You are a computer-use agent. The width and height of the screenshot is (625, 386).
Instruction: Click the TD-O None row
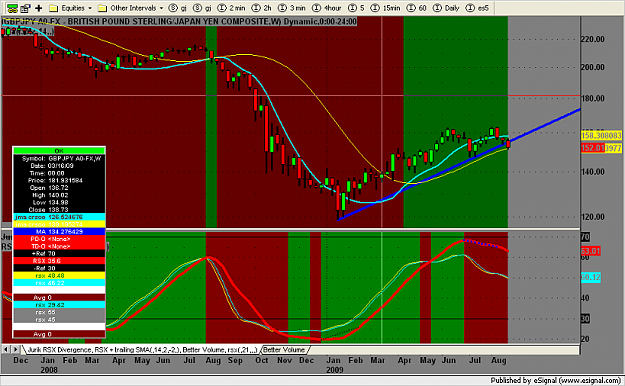click(59, 246)
